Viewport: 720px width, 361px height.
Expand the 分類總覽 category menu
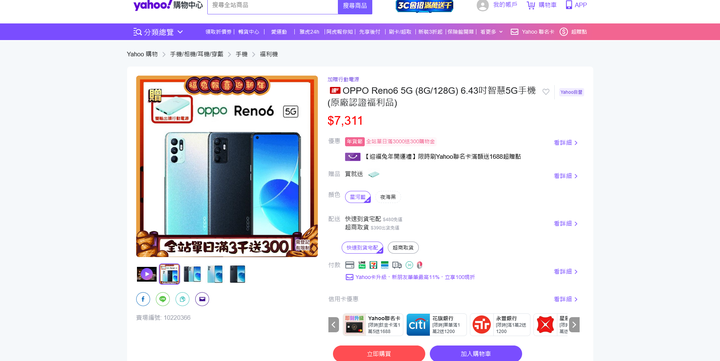click(x=158, y=32)
